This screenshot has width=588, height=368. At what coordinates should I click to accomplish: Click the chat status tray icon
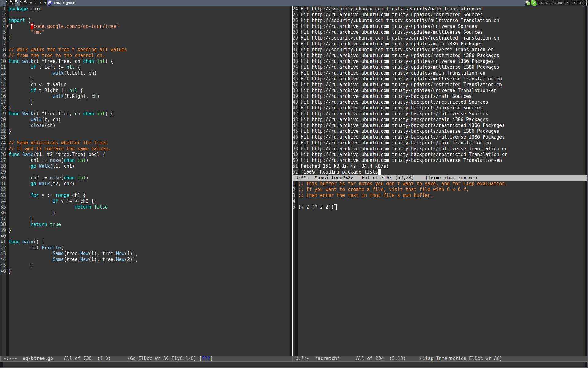pos(527,3)
